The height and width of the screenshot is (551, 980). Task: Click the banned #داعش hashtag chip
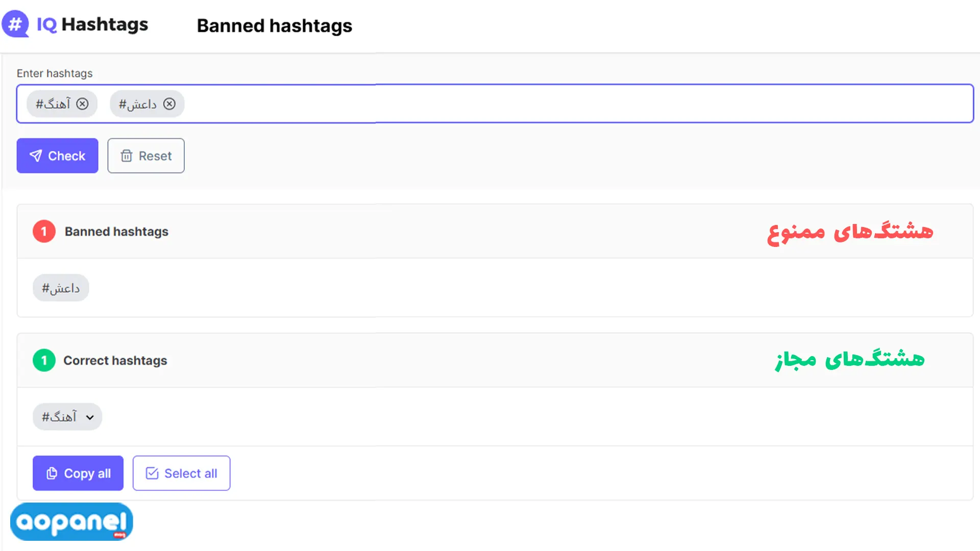(x=61, y=288)
